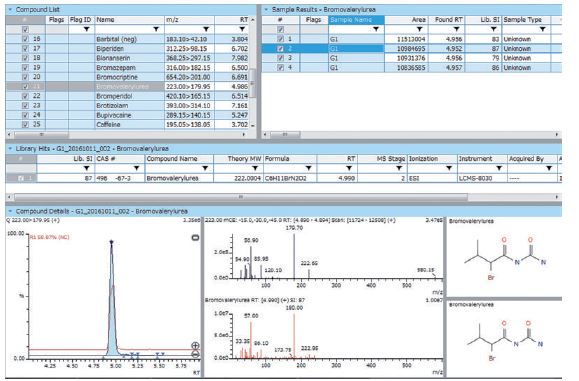
Task: Uncheck compound 19 Bromazepam
Action: (x=25, y=68)
